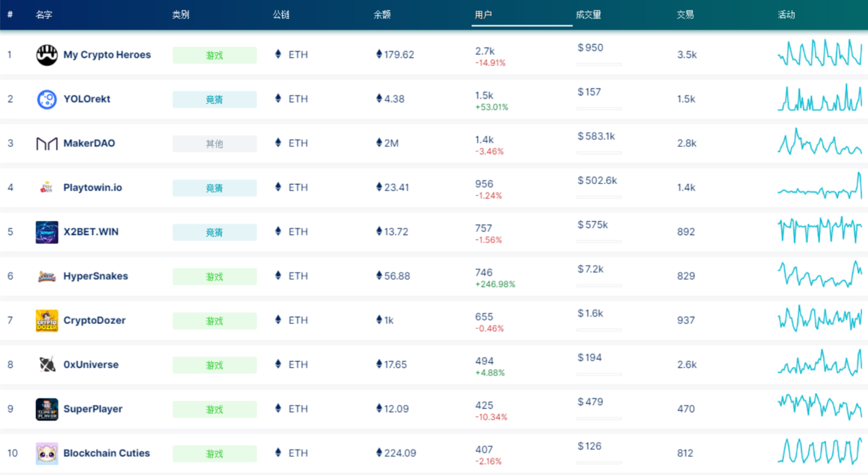Click the user change value +246.98%

[x=495, y=284]
